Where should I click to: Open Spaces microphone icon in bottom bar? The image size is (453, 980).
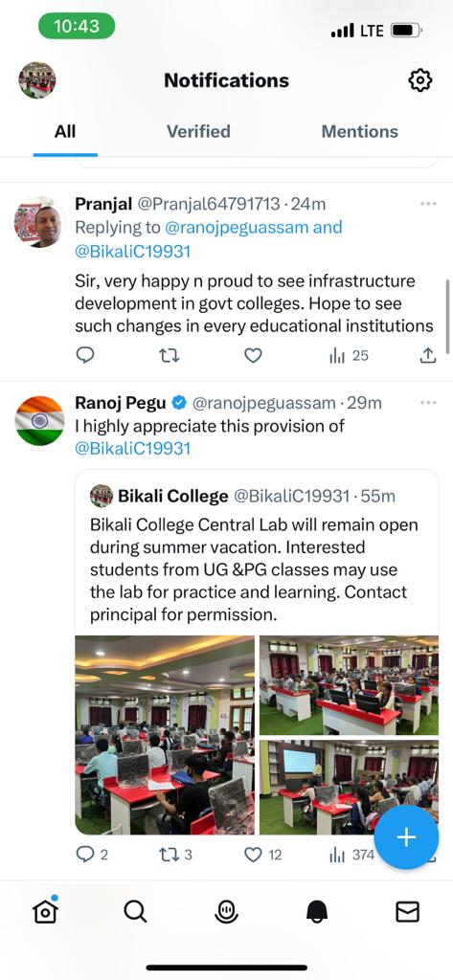pos(226,912)
